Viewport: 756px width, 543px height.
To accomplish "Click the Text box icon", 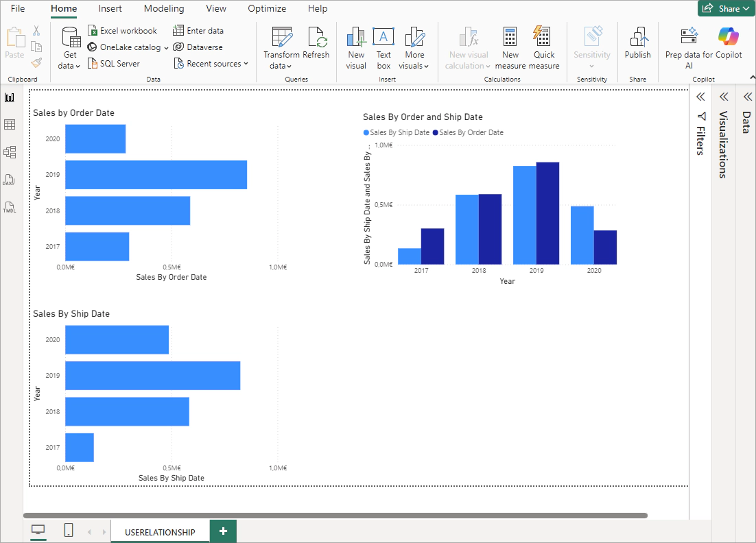I will coord(383,48).
